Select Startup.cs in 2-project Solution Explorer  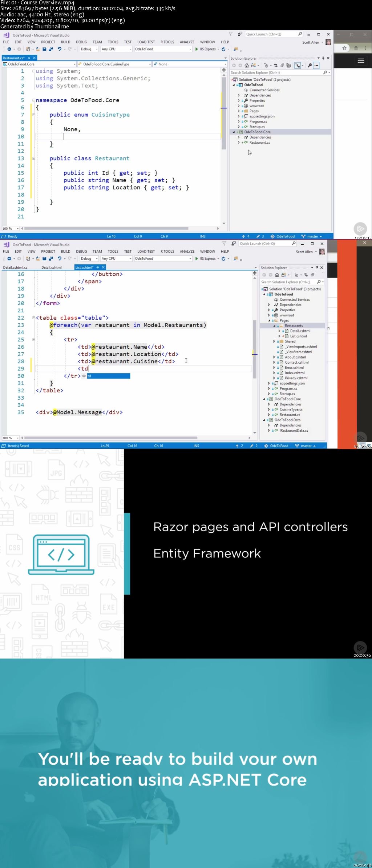pyautogui.click(x=257, y=127)
